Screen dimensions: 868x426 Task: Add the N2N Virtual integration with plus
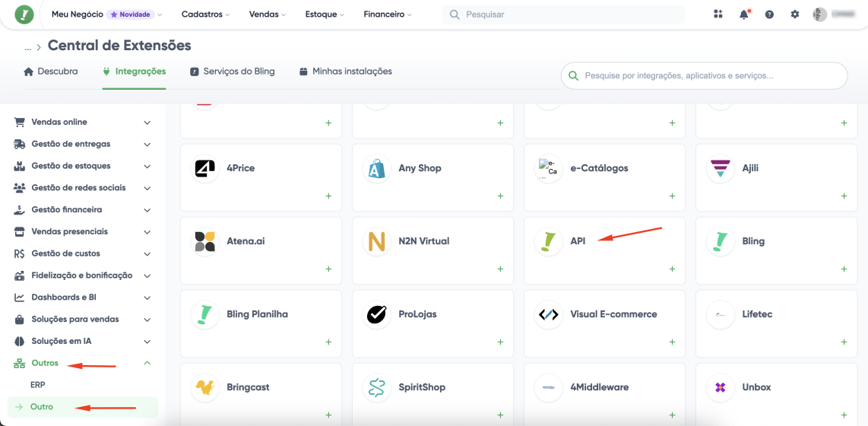[500, 269]
